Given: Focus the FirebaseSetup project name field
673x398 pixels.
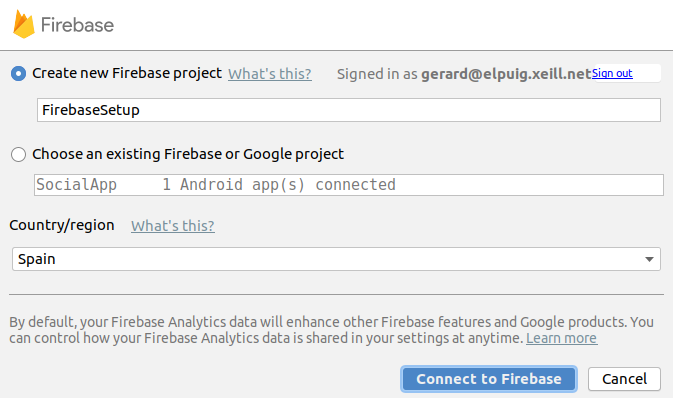Looking at the screenshot, I should (x=349, y=110).
